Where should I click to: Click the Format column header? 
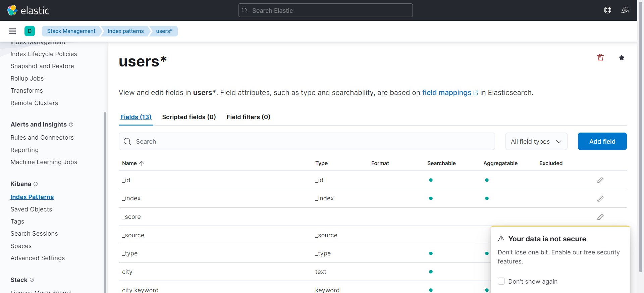[x=380, y=163]
